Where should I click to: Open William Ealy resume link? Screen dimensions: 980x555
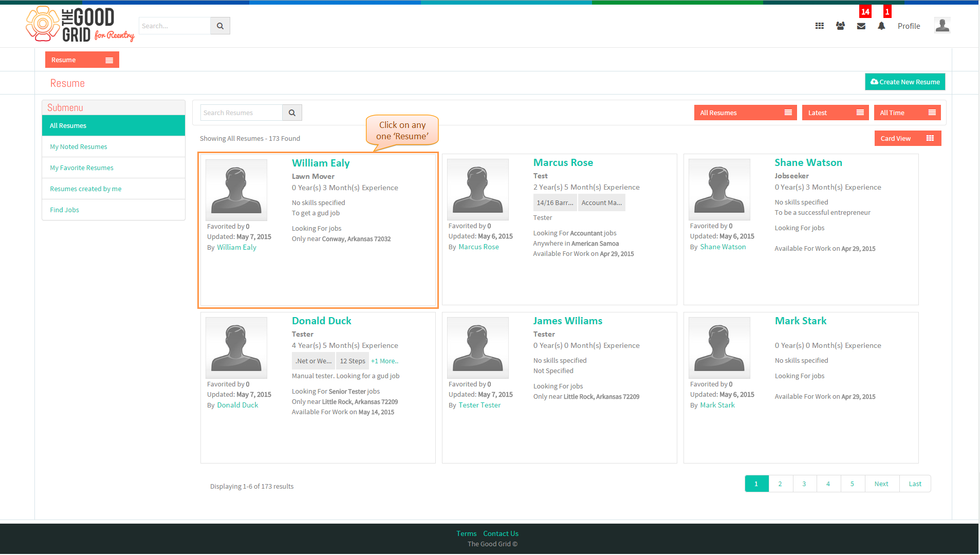click(x=321, y=163)
